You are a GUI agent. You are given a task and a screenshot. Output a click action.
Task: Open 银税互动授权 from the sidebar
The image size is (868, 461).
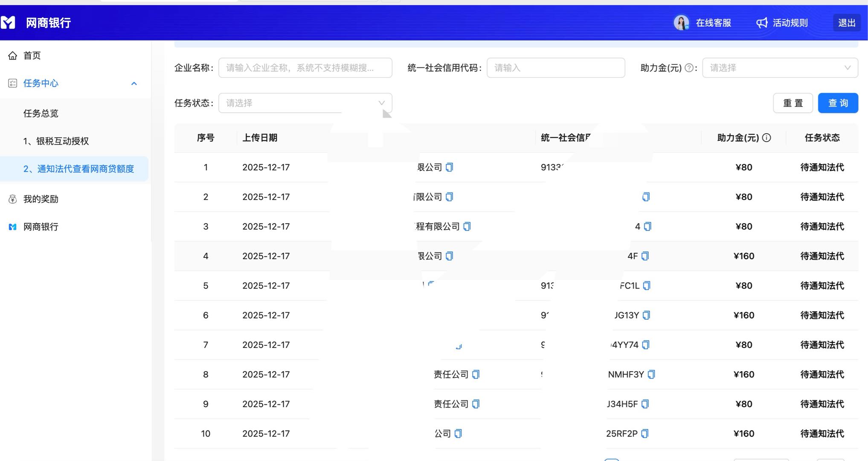tap(56, 141)
